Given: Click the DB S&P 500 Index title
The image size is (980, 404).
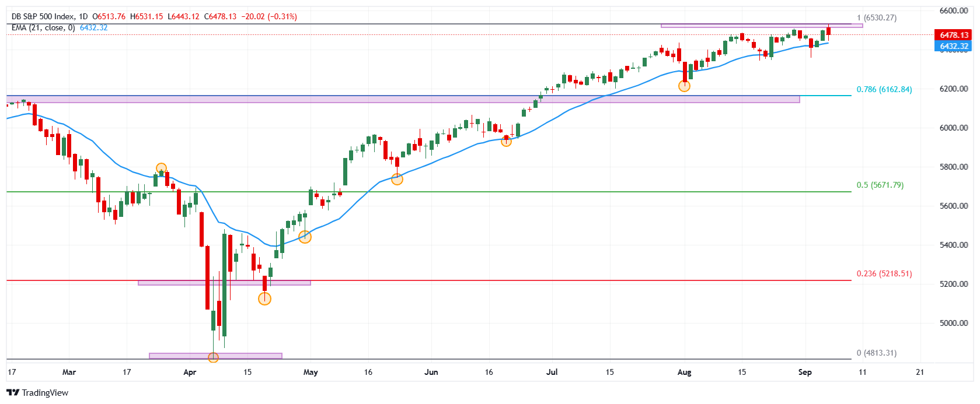Looking at the screenshot, I should click(x=43, y=16).
